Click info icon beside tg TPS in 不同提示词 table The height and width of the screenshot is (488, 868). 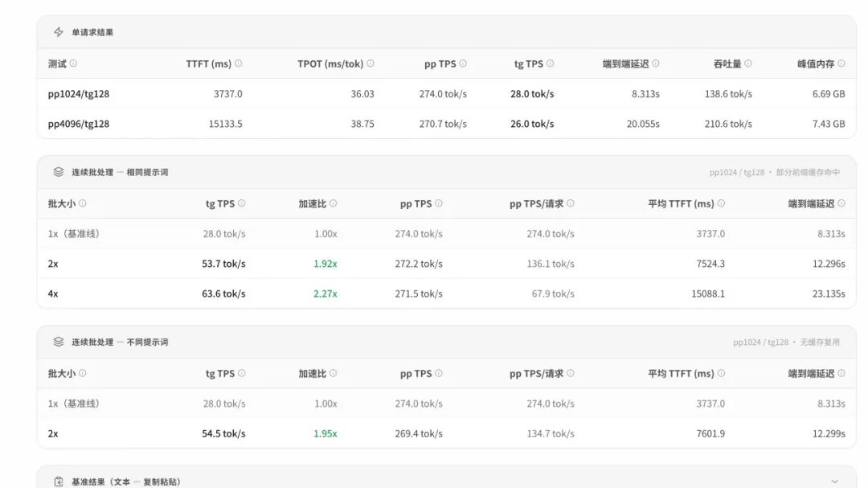click(x=241, y=373)
